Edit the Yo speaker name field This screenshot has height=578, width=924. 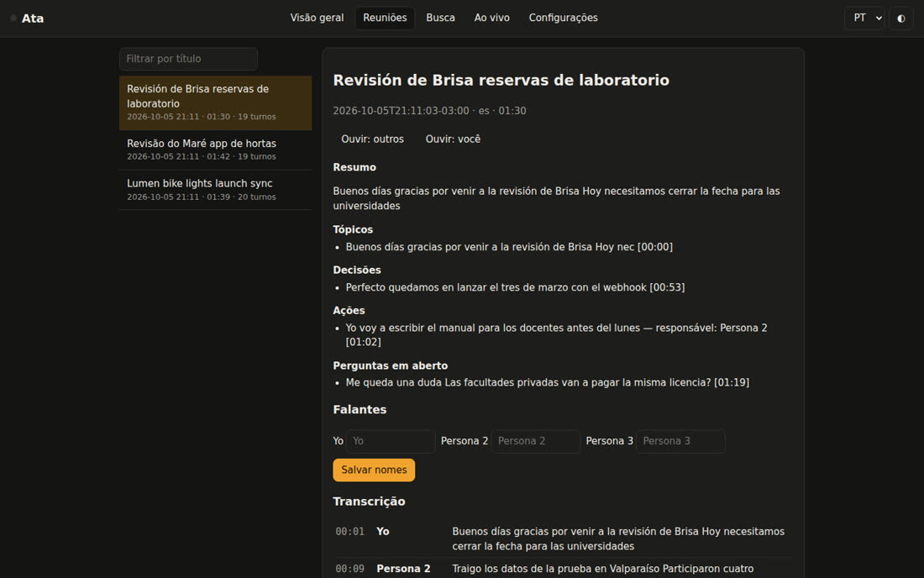(390, 441)
